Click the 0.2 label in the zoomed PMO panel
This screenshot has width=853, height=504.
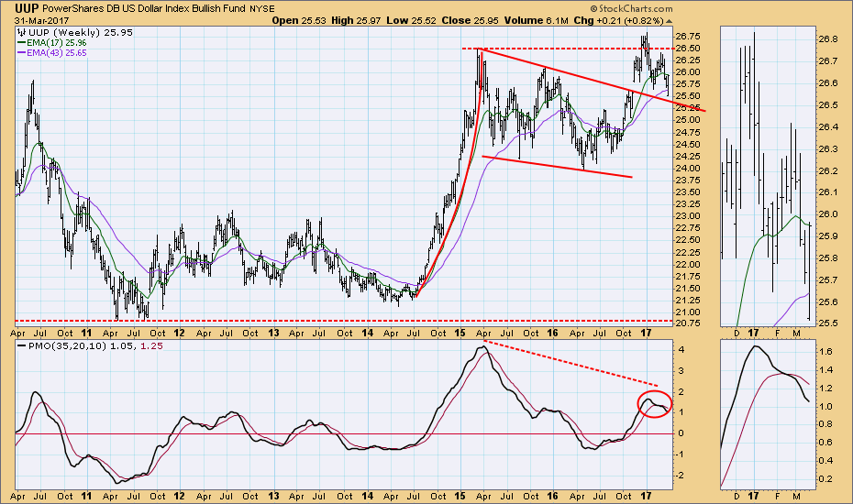(x=825, y=479)
